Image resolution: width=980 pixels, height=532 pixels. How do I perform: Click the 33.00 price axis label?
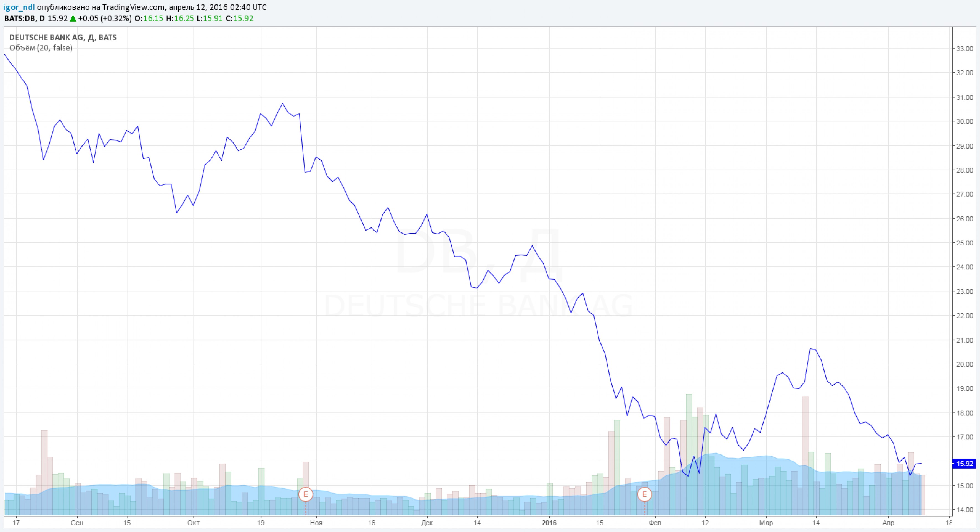964,49
